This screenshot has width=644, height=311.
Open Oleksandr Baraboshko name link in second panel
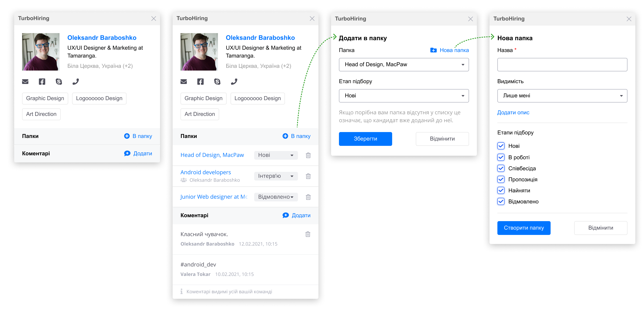[260, 38]
